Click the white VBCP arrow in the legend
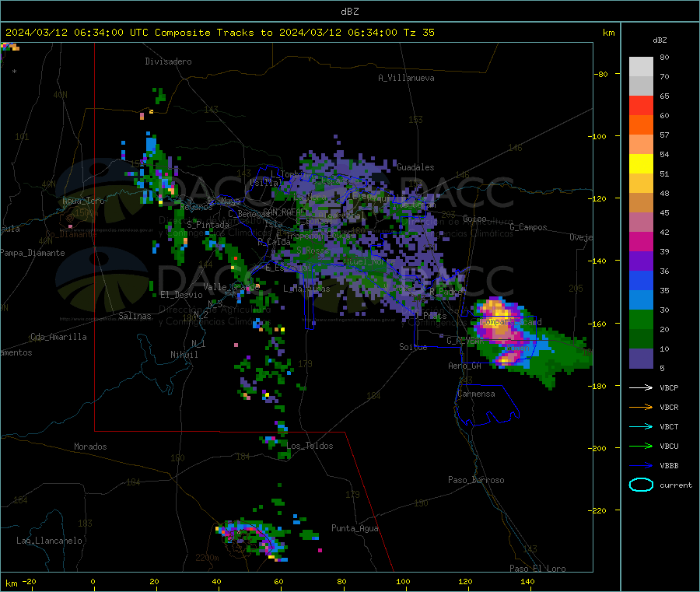Screen dimensions: 700x592 tap(641, 387)
